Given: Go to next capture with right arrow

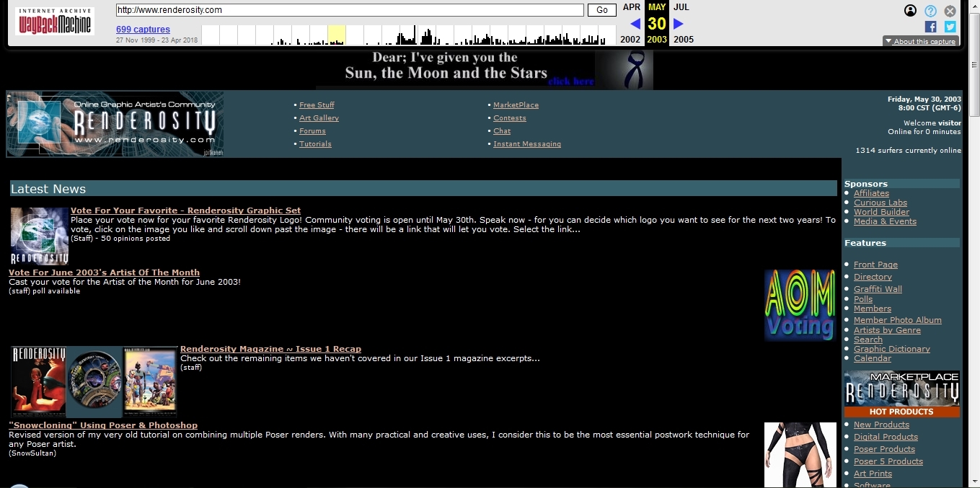Looking at the screenshot, I should [x=679, y=24].
